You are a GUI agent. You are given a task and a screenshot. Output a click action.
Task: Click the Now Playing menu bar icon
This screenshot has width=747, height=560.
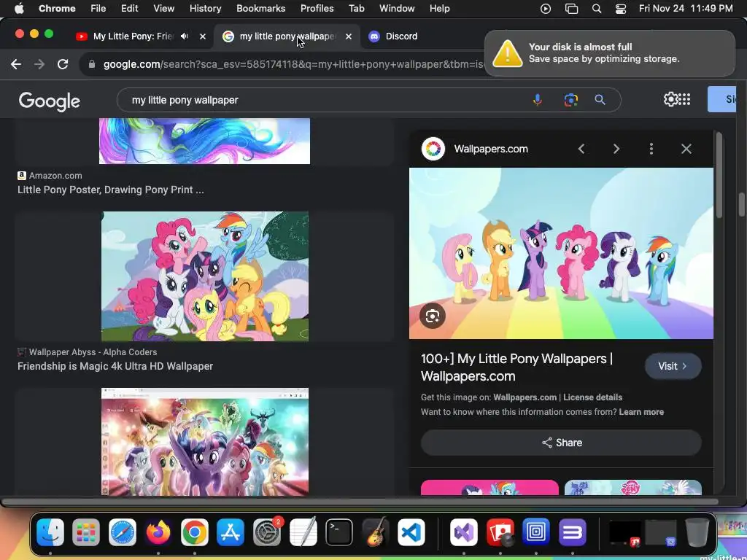click(x=546, y=9)
